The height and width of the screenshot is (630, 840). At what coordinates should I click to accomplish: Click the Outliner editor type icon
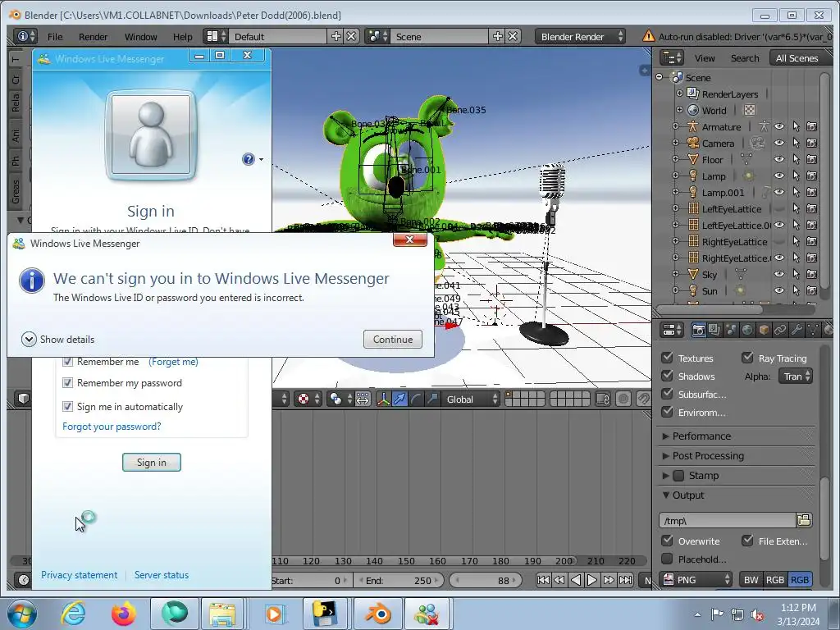[x=671, y=58]
